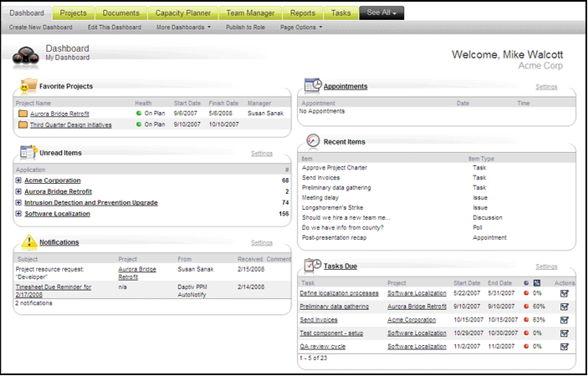Open the Appointments heading link
Screen dimensions: 588x376
click(x=345, y=86)
